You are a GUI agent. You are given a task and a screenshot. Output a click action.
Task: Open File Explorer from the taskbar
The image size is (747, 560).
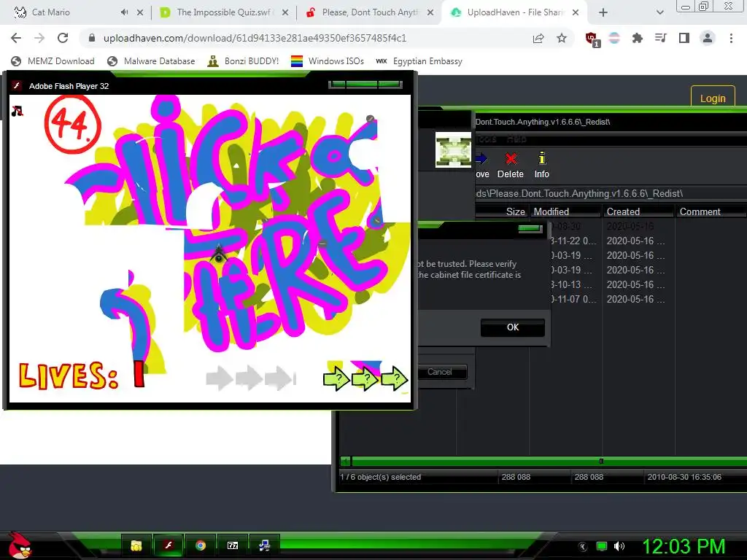[x=136, y=545]
